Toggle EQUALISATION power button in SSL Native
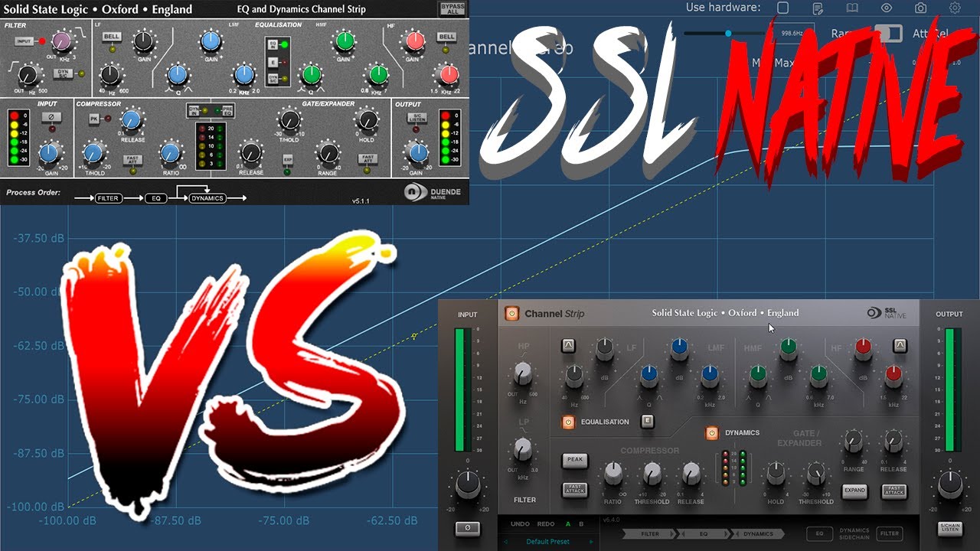This screenshot has height=551, width=980. click(568, 422)
